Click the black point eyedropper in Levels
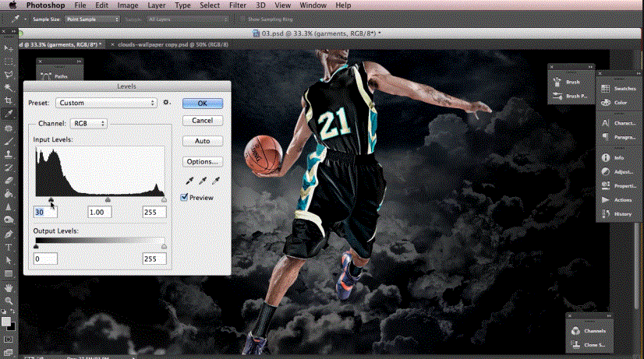The height and width of the screenshot is (359, 644). click(x=189, y=180)
